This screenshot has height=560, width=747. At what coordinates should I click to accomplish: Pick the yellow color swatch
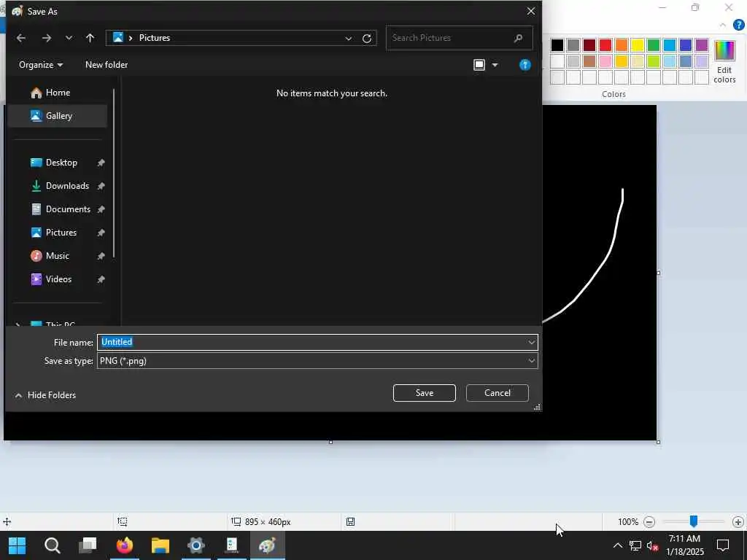(x=638, y=45)
